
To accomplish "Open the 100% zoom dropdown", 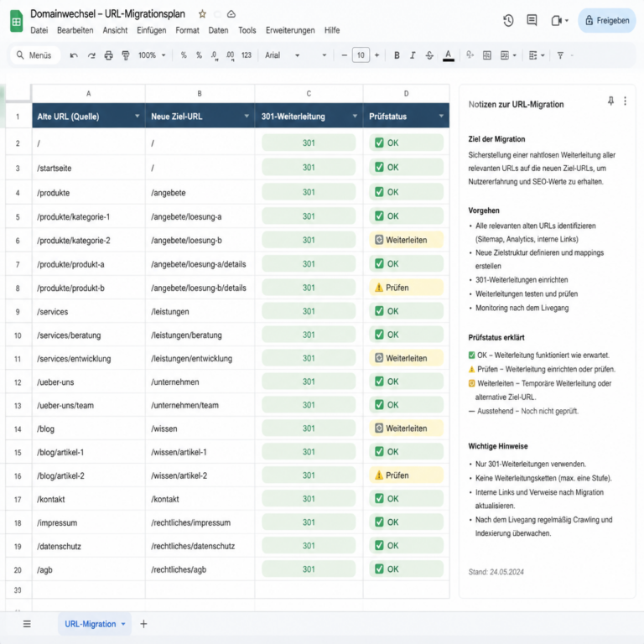I will point(152,55).
